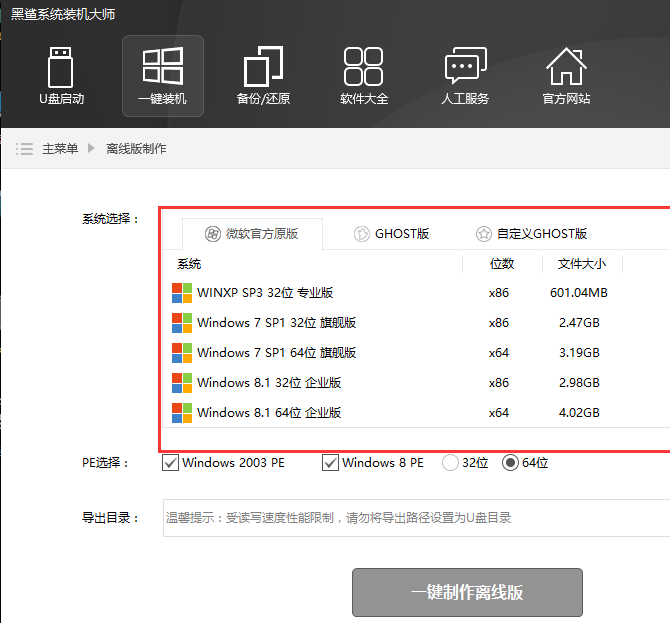670x623 pixels.
Task: Click the 系统 column header
Action: [x=189, y=264]
